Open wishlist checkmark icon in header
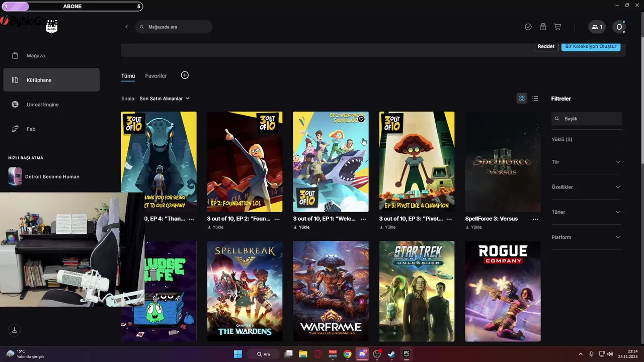The width and height of the screenshot is (644, 362). click(528, 27)
